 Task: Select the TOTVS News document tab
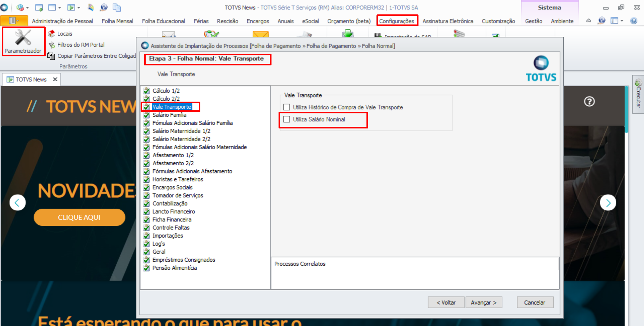click(31, 79)
